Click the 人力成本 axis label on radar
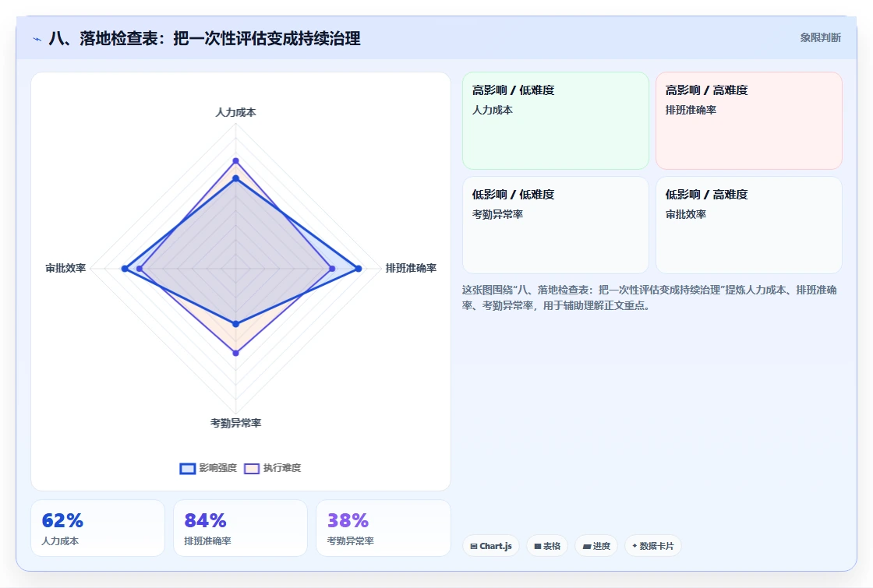The height and width of the screenshot is (588, 873). [235, 112]
